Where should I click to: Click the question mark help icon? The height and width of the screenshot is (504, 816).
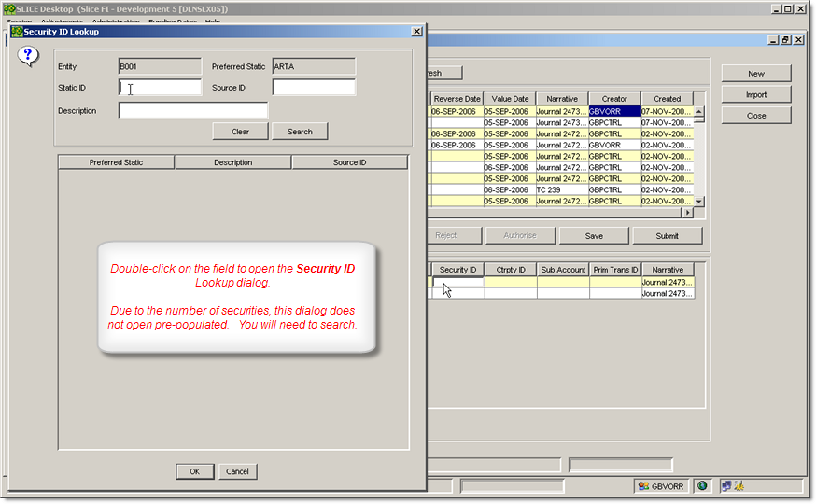pyautogui.click(x=29, y=57)
